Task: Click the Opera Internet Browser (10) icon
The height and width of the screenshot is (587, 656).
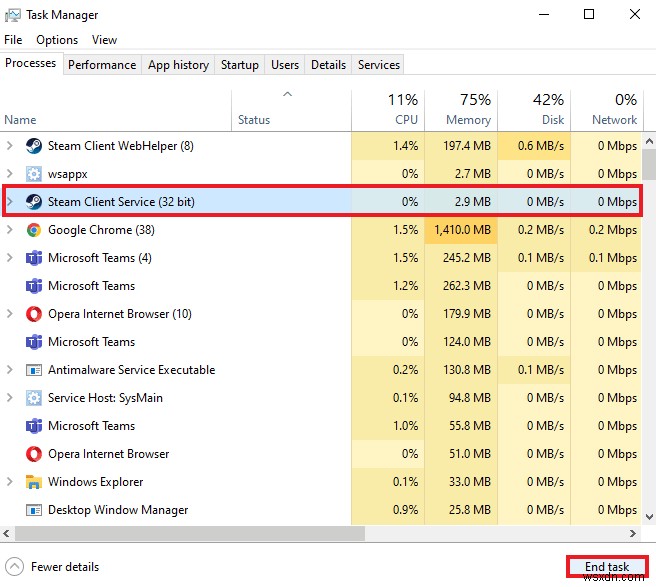Action: click(x=33, y=314)
